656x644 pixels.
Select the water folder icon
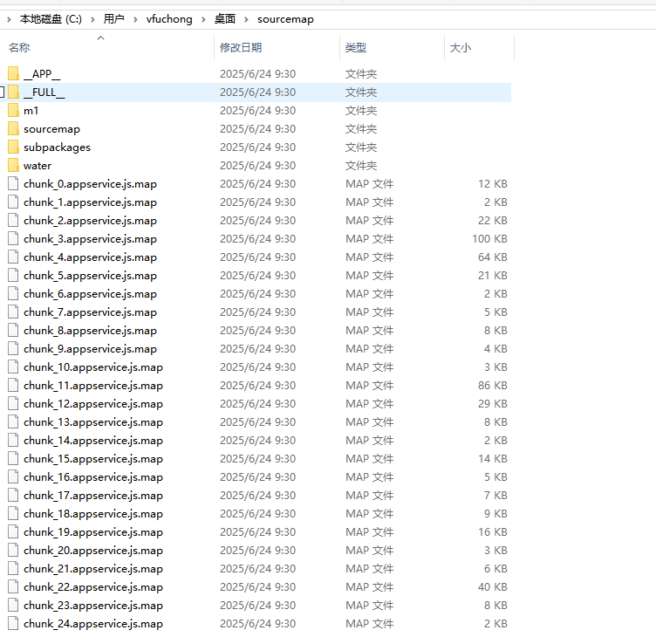click(13, 166)
